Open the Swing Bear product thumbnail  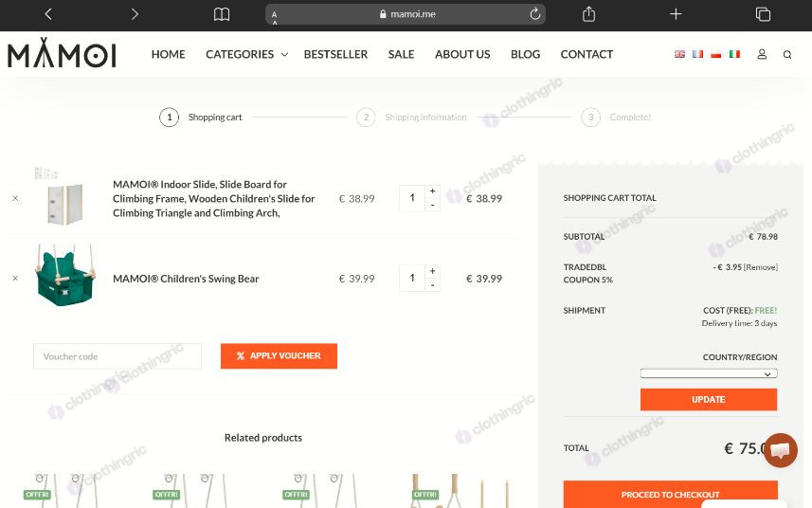[x=64, y=276]
